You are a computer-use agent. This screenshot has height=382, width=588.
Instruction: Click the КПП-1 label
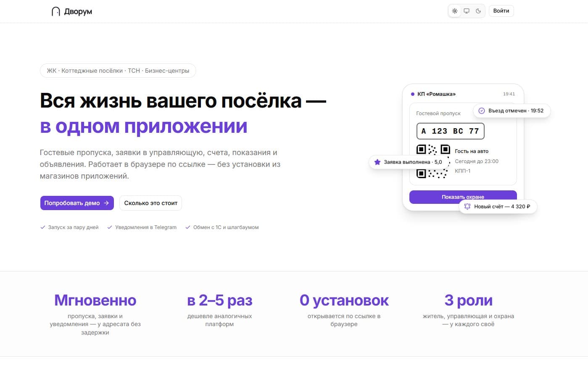(x=463, y=171)
